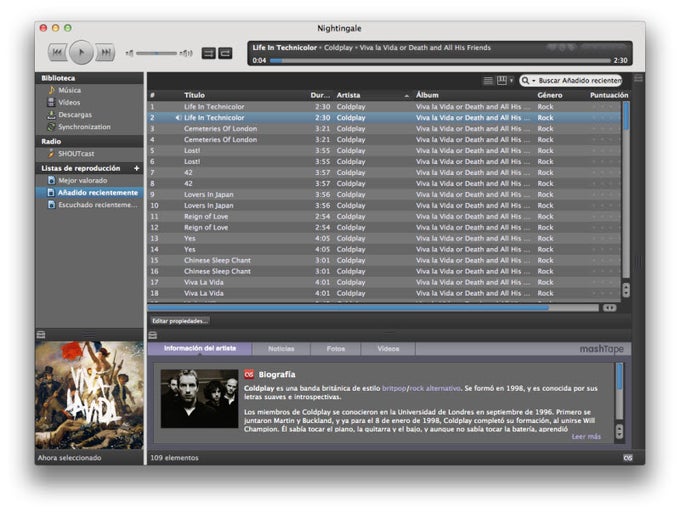Seek in the track progress bar
Screen dimensions: 680x513
440,60
